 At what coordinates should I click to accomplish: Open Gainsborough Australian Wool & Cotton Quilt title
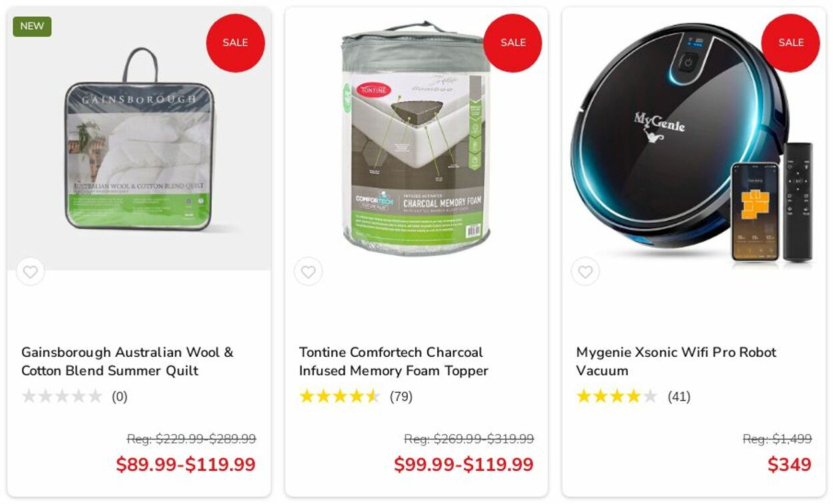pos(127,362)
